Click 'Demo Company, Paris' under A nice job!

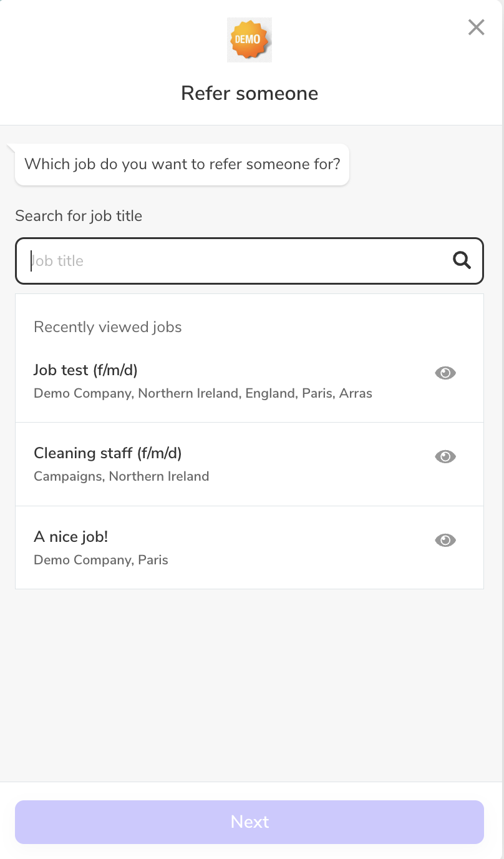pos(101,560)
